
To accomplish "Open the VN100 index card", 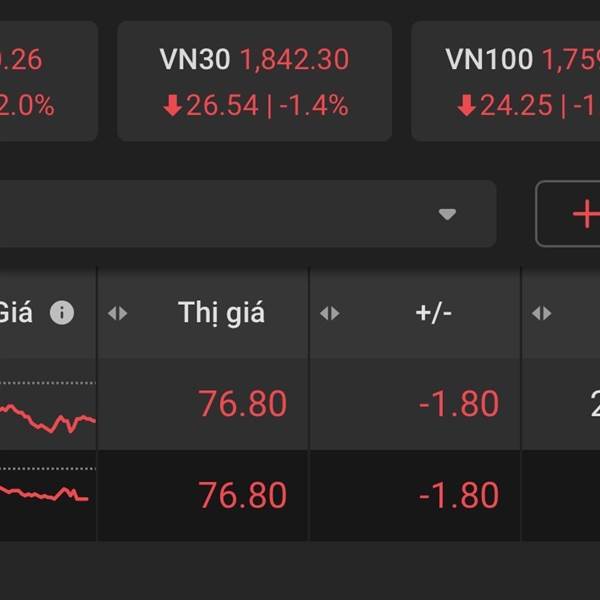I will 506,82.
